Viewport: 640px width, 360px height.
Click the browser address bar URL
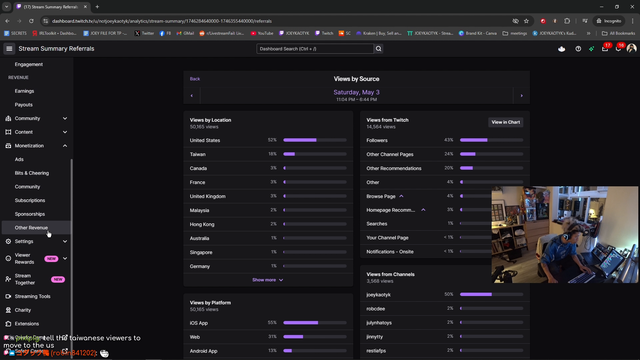coord(162,21)
